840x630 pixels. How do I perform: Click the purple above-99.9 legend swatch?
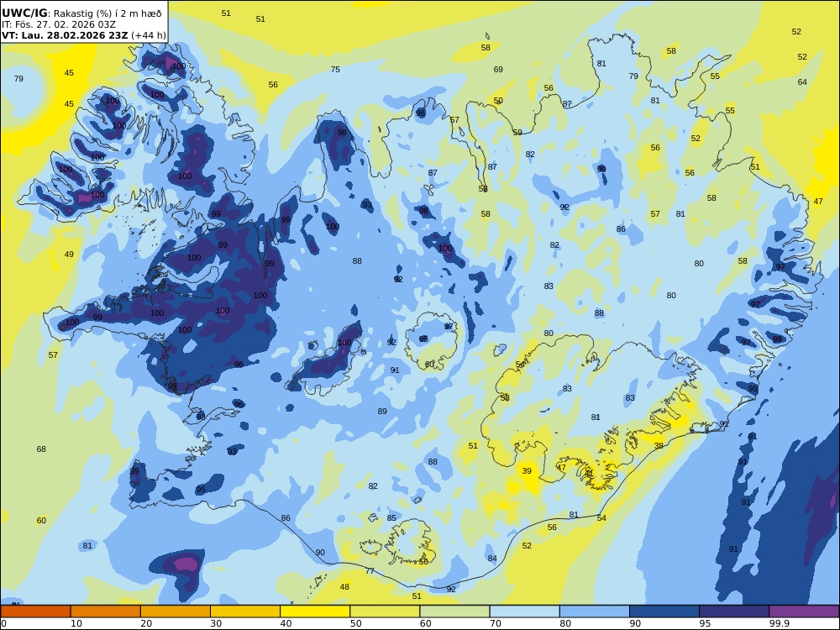pos(804,612)
